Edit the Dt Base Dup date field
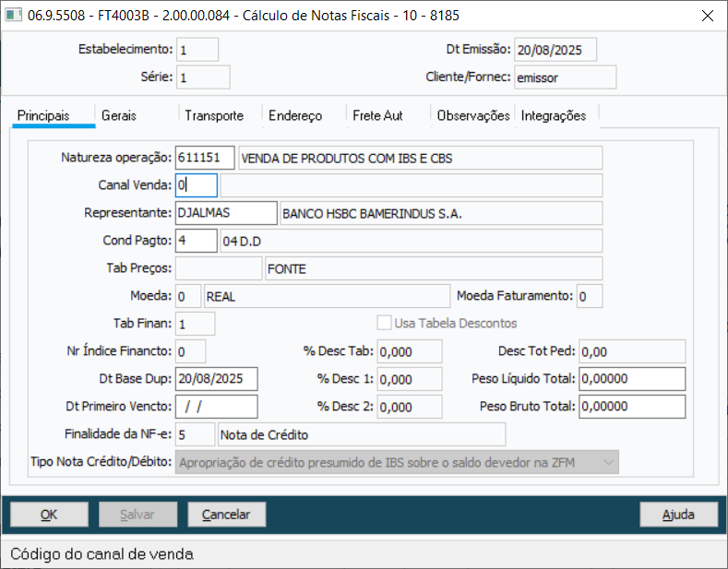Viewport: 728px width, 569px height. [216, 379]
